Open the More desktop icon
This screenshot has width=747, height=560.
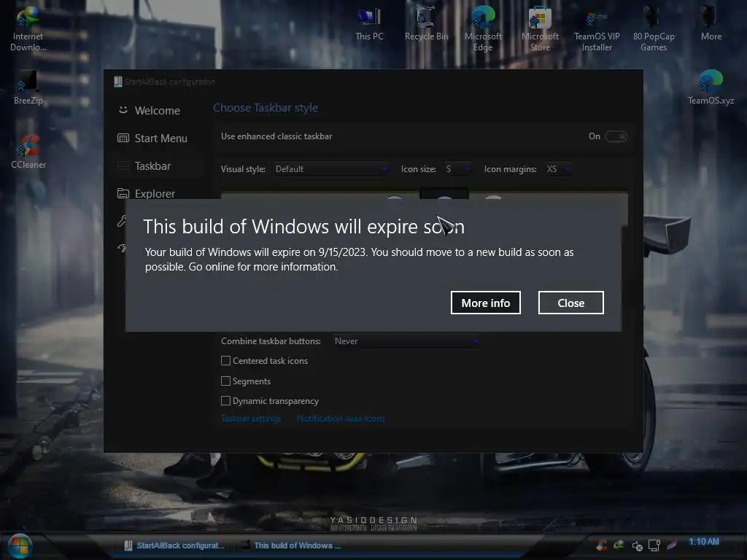click(711, 24)
